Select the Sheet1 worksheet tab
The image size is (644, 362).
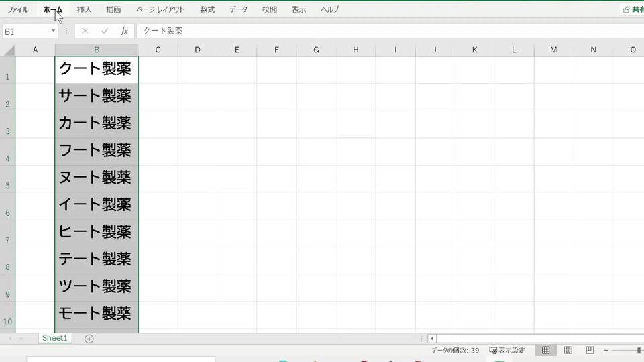click(x=54, y=338)
